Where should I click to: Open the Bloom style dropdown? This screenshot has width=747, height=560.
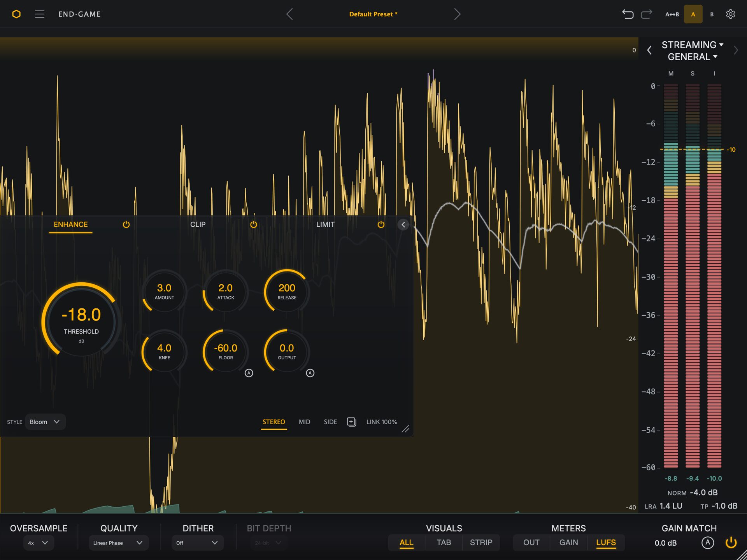pos(45,422)
